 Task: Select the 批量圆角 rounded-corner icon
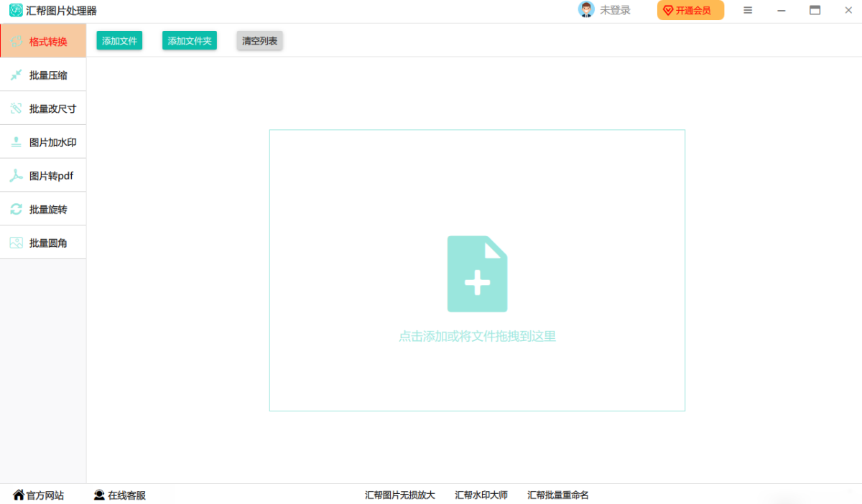(x=17, y=243)
